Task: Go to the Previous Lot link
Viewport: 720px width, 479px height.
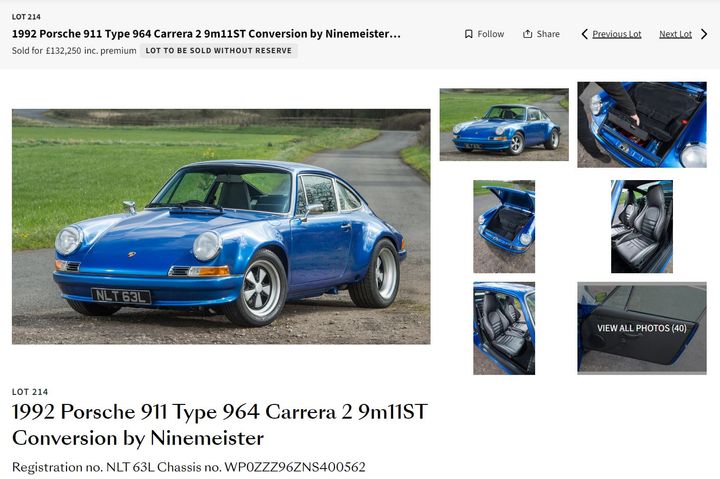Action: click(x=617, y=34)
